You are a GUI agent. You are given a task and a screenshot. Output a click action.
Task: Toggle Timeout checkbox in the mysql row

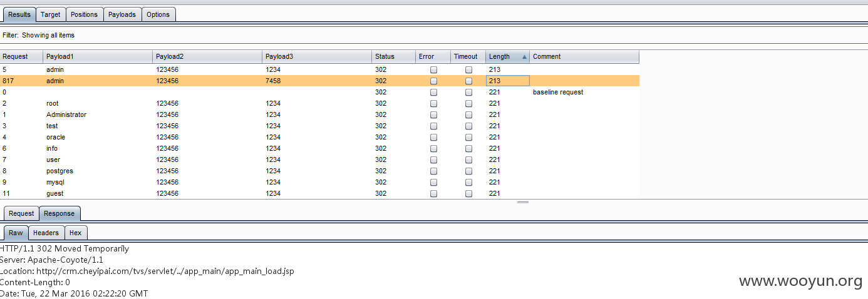468,183
